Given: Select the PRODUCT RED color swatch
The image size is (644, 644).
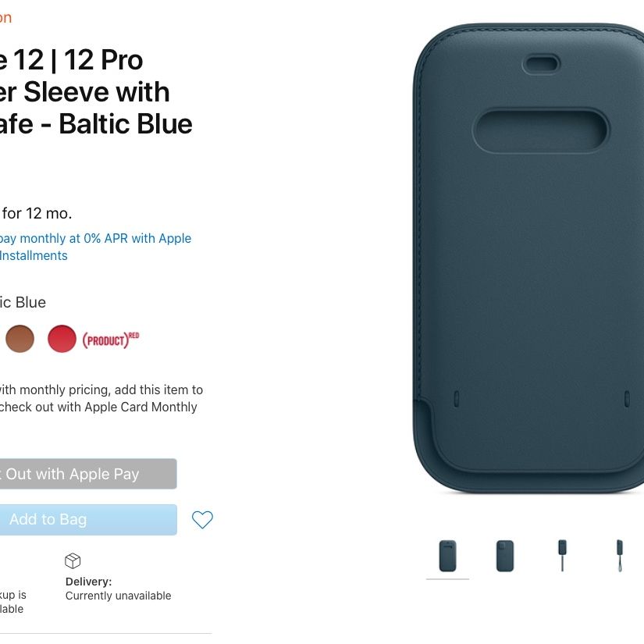Looking at the screenshot, I should [x=62, y=339].
